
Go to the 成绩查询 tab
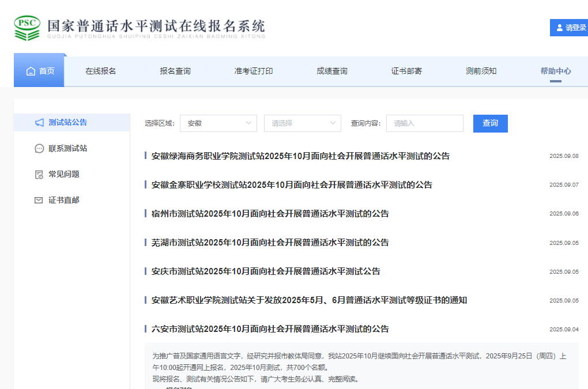(332, 71)
